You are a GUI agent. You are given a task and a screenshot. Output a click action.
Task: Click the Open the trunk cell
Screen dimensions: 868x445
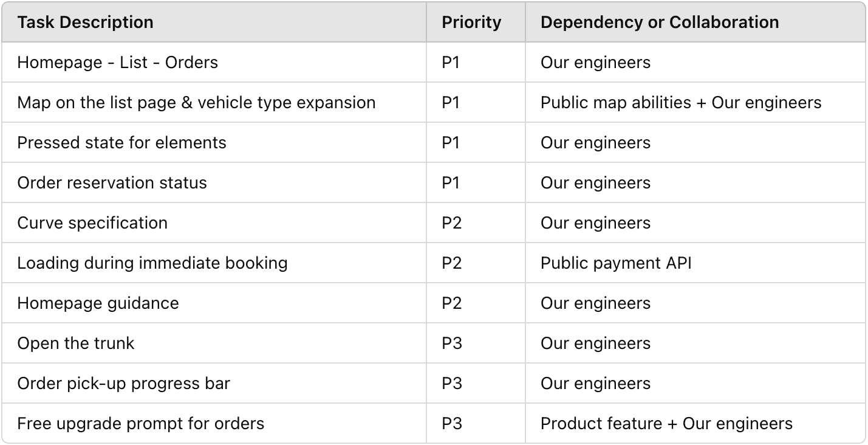click(214, 343)
